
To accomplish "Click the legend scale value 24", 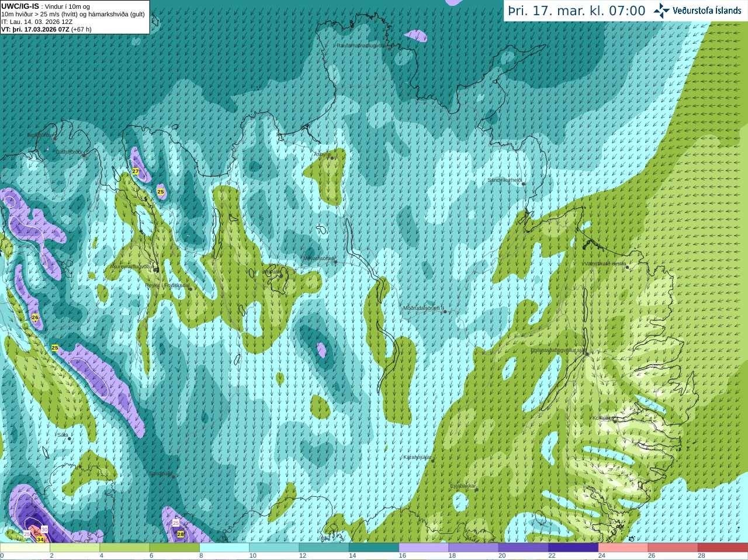I will click(x=602, y=556).
